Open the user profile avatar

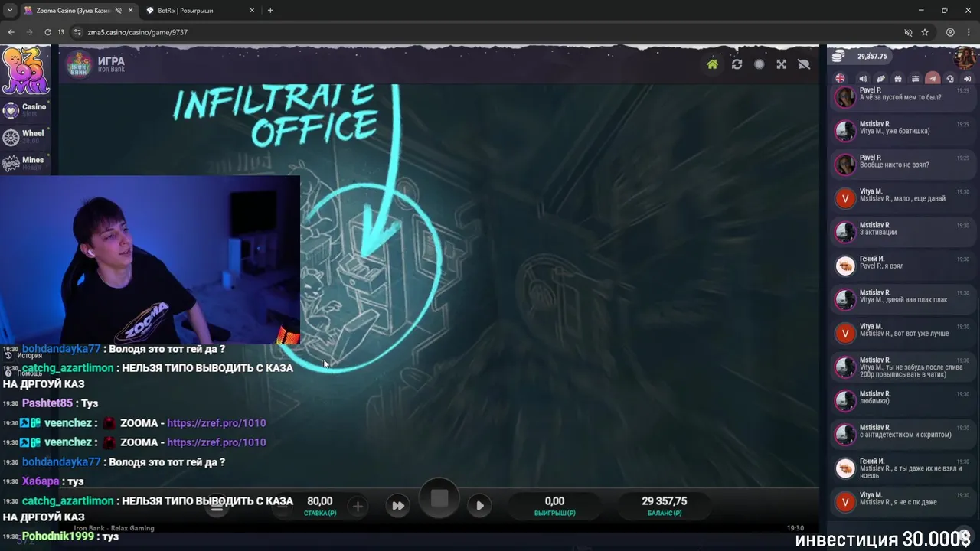click(x=963, y=57)
